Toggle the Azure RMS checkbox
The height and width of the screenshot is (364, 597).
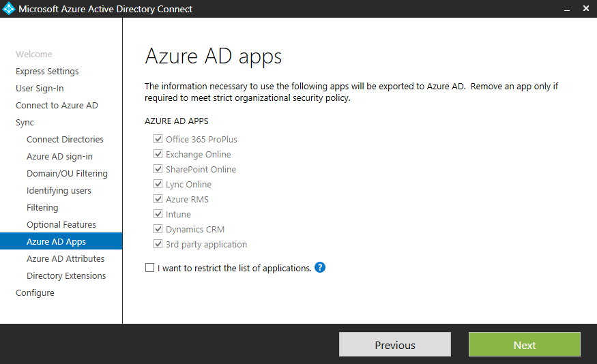pos(158,200)
